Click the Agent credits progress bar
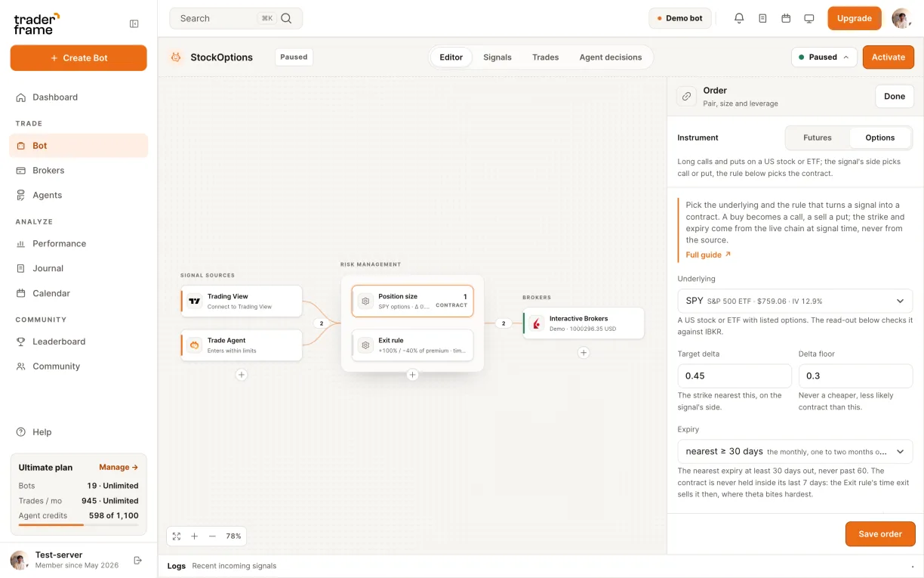Viewport: 924px width, 578px height. click(x=79, y=524)
